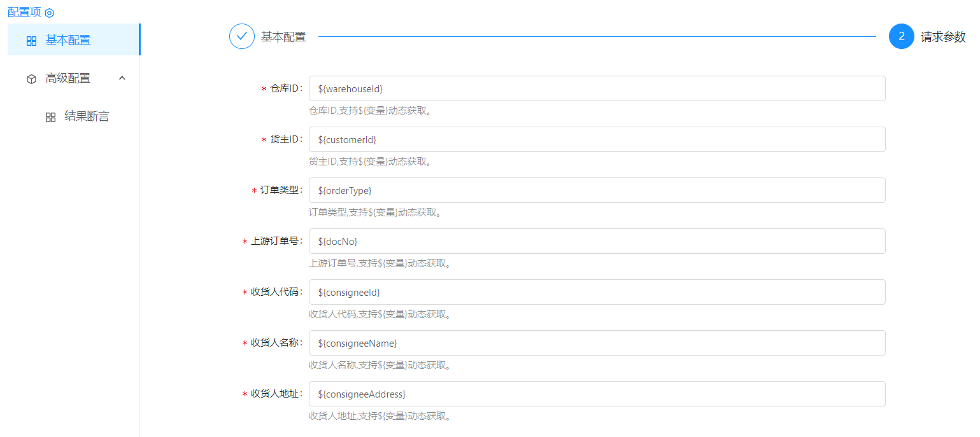980x437 pixels.
Task: Click the grid icon next to 结果断言
Action: click(50, 117)
